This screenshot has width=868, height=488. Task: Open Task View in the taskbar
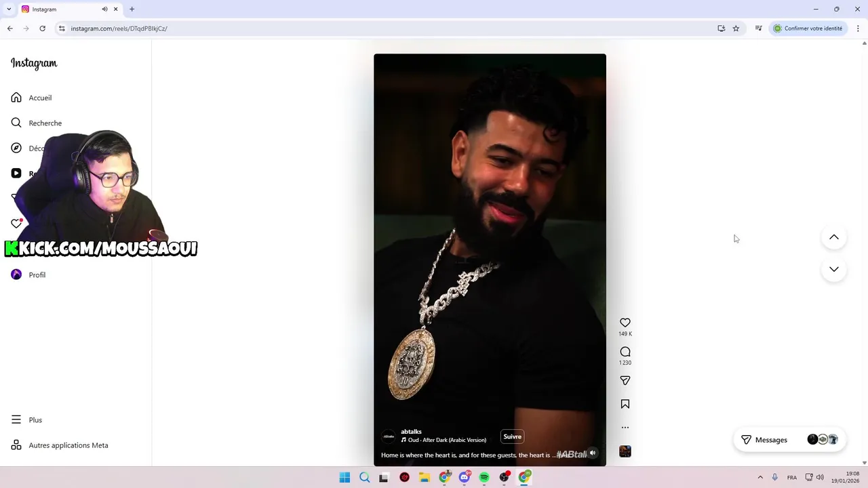(x=384, y=477)
